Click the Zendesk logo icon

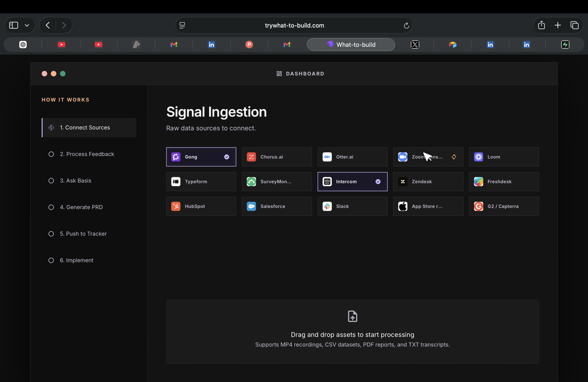(x=403, y=182)
